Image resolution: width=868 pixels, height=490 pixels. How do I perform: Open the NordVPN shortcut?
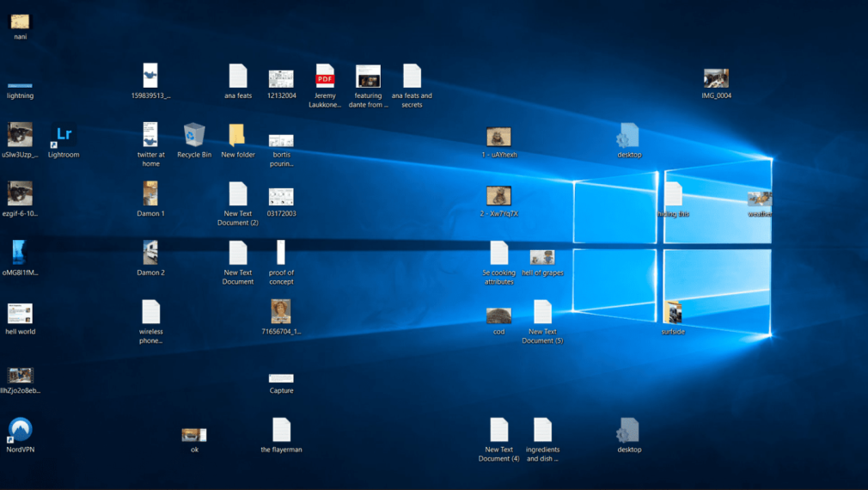click(x=20, y=435)
